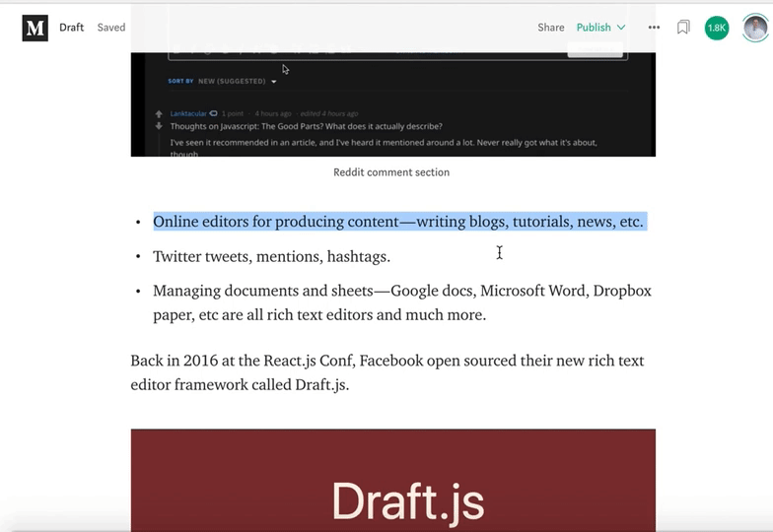Click the Managing documents and sheets bullet

pos(402,302)
